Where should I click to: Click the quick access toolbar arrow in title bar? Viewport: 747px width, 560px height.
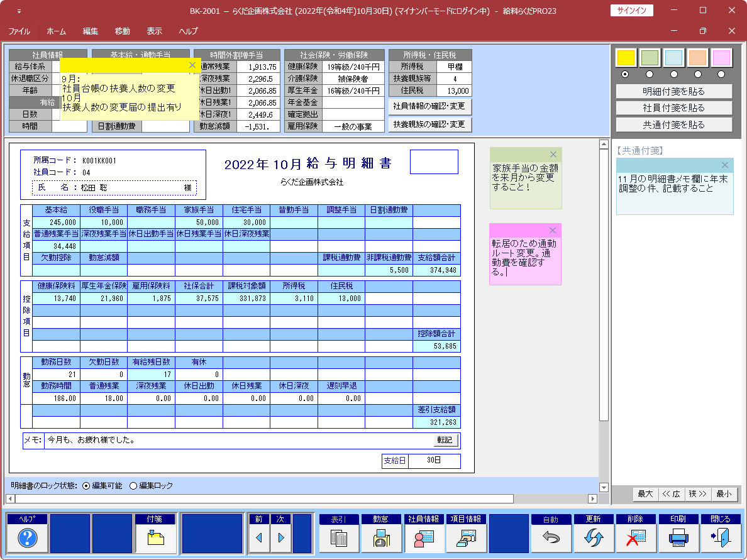[x=19, y=11]
